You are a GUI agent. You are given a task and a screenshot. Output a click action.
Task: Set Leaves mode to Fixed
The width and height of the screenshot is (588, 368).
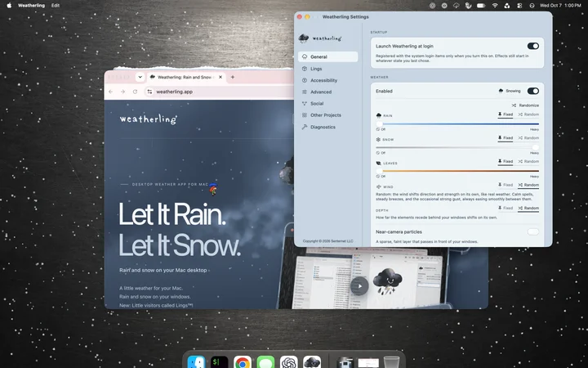pyautogui.click(x=506, y=161)
